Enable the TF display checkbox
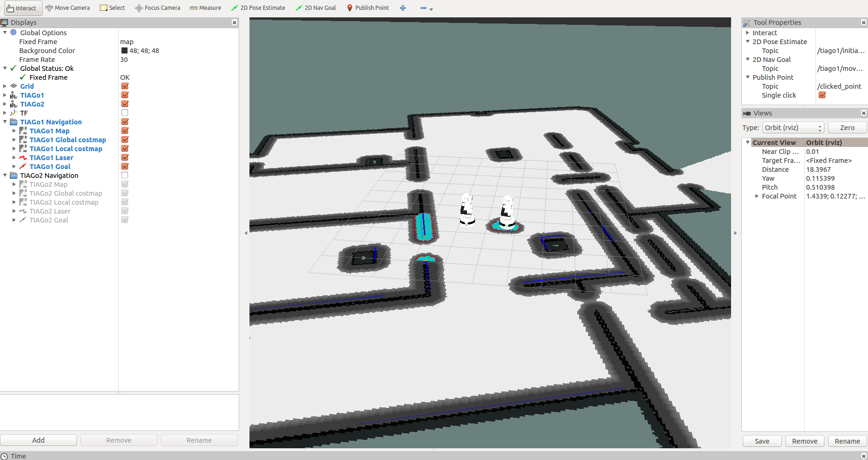Screen dimensions: 868x460 click(125, 113)
